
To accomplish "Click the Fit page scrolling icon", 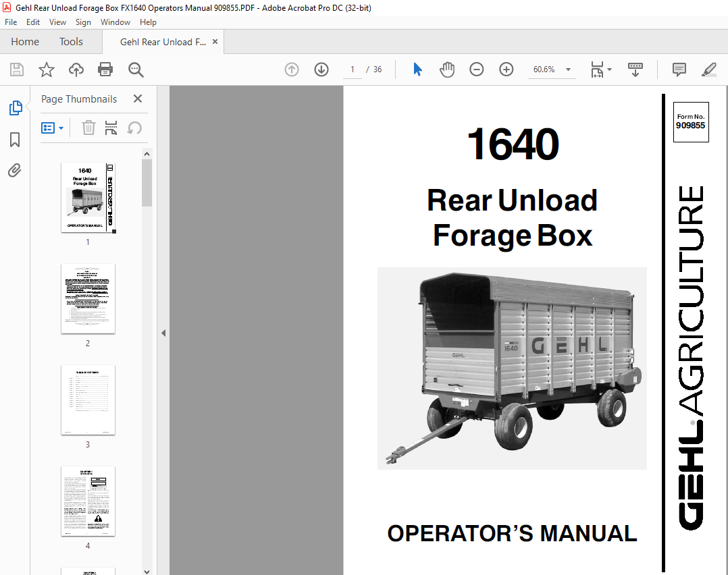I will point(597,70).
